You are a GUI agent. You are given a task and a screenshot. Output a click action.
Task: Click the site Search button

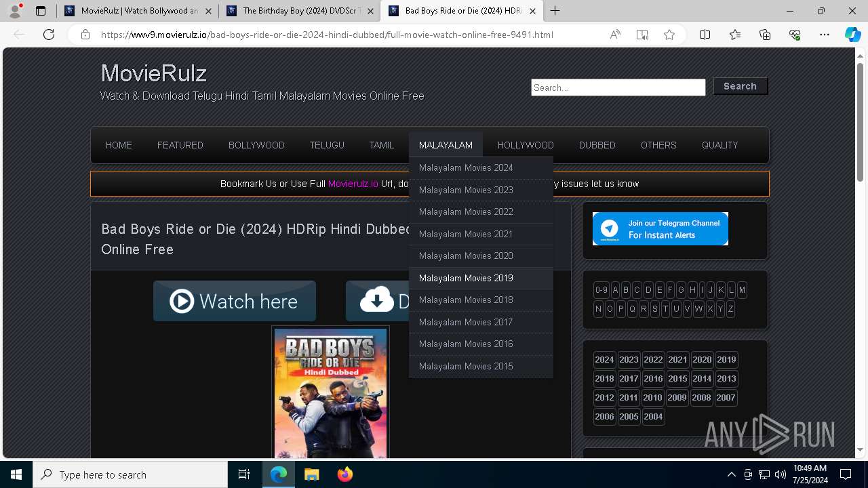pos(740,86)
